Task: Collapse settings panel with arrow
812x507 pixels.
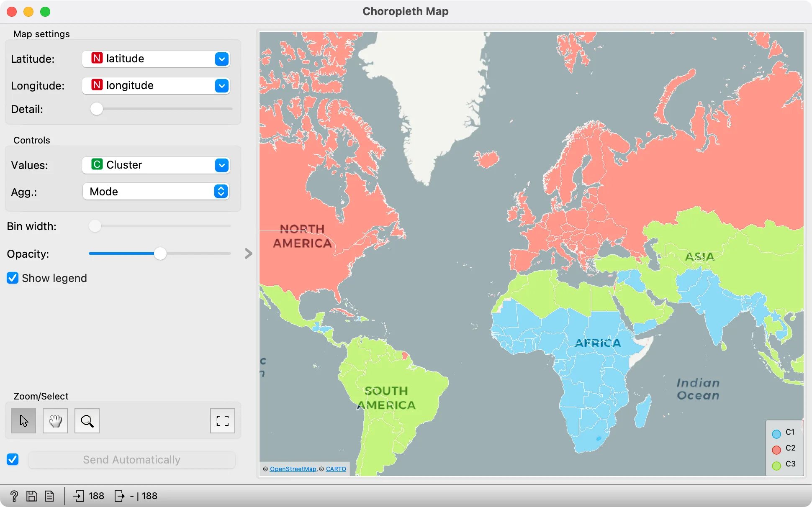Action: tap(249, 253)
